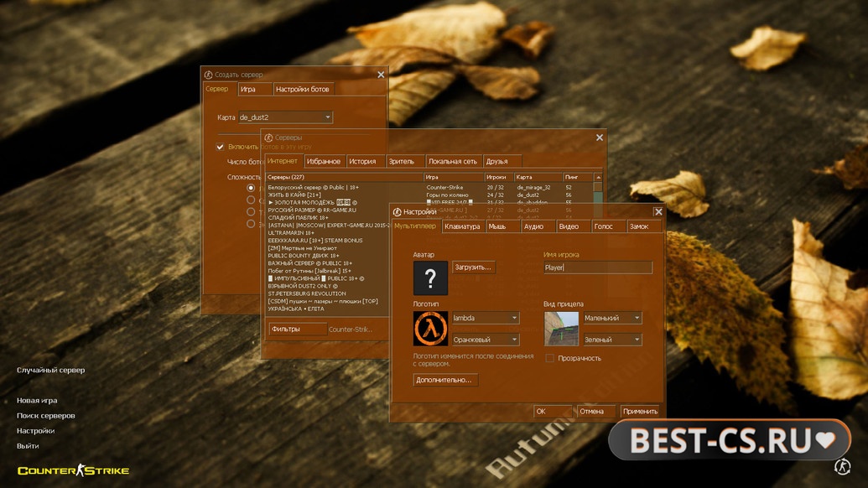Open Настройки from main menu
The width and height of the screenshot is (868, 488).
point(35,430)
